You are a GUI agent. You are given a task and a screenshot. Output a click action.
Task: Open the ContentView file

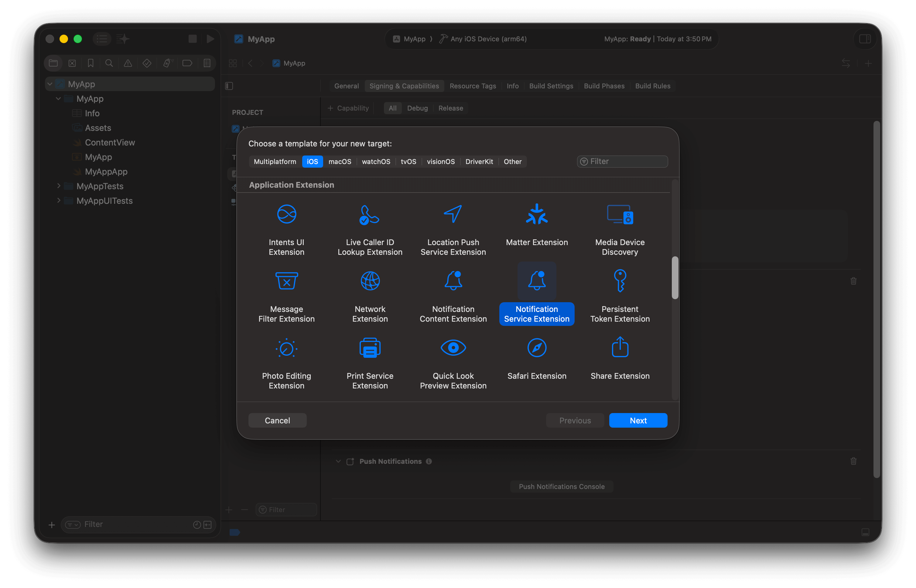point(110,142)
